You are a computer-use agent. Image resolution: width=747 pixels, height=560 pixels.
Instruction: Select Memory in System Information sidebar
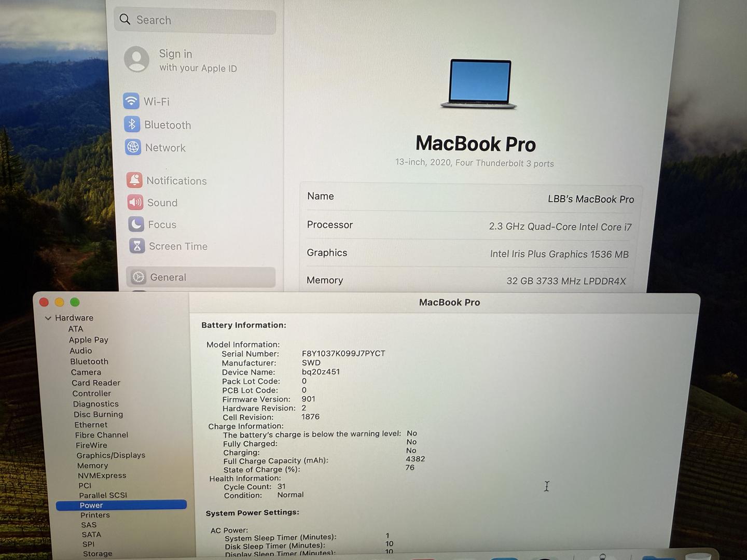[x=93, y=466]
